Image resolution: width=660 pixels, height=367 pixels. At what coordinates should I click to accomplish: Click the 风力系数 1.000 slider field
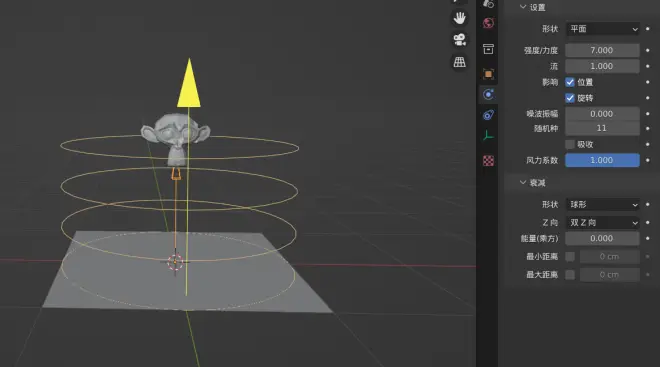602,160
